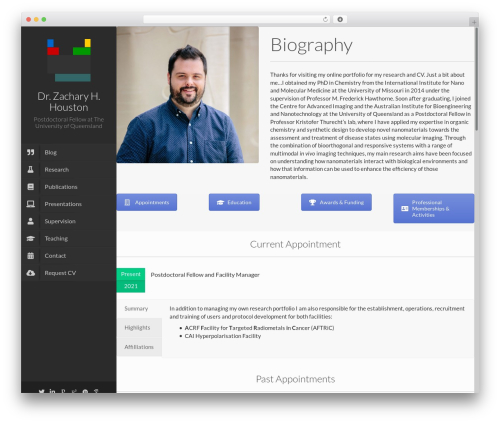
Task: Click the Current Appointment heading
Action: (295, 244)
